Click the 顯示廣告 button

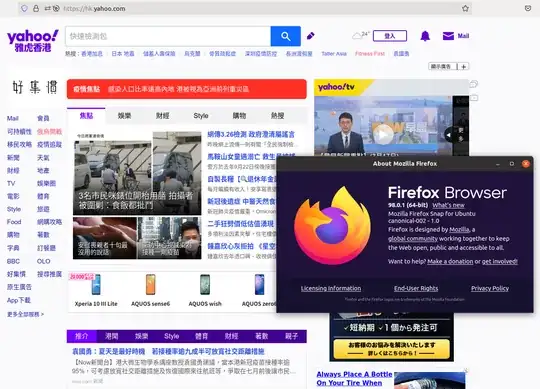[442, 66]
